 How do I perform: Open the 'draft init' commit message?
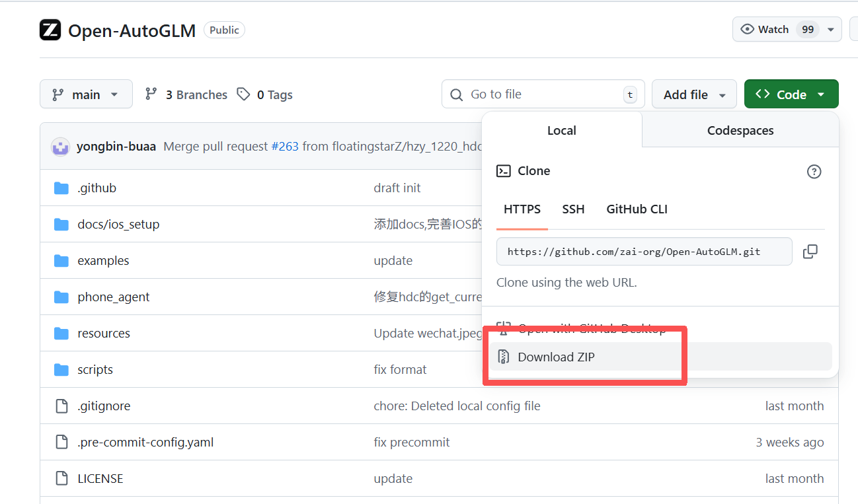(x=397, y=188)
